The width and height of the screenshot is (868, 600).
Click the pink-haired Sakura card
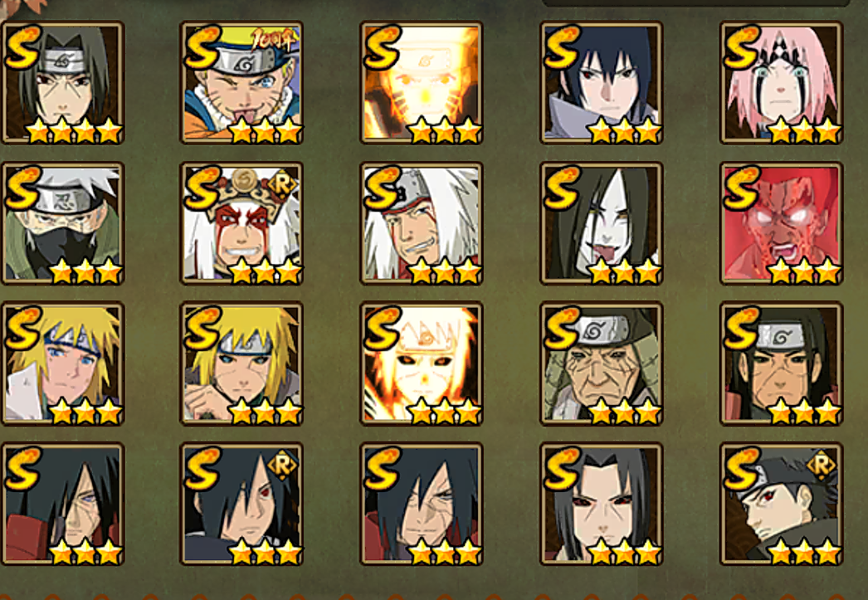[781, 83]
